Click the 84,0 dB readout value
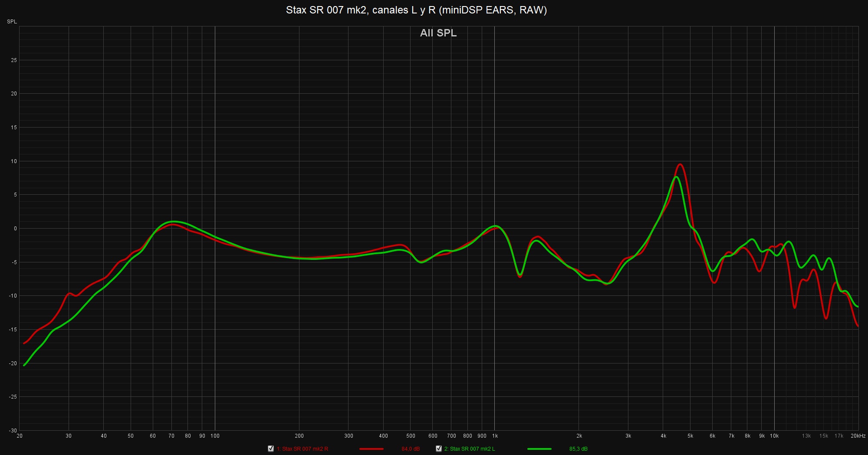 (410, 449)
